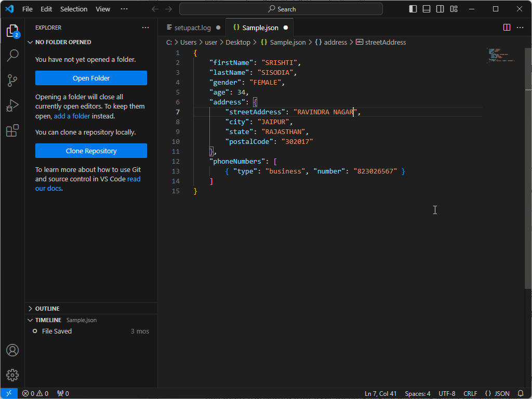Open the View menu

103,9
